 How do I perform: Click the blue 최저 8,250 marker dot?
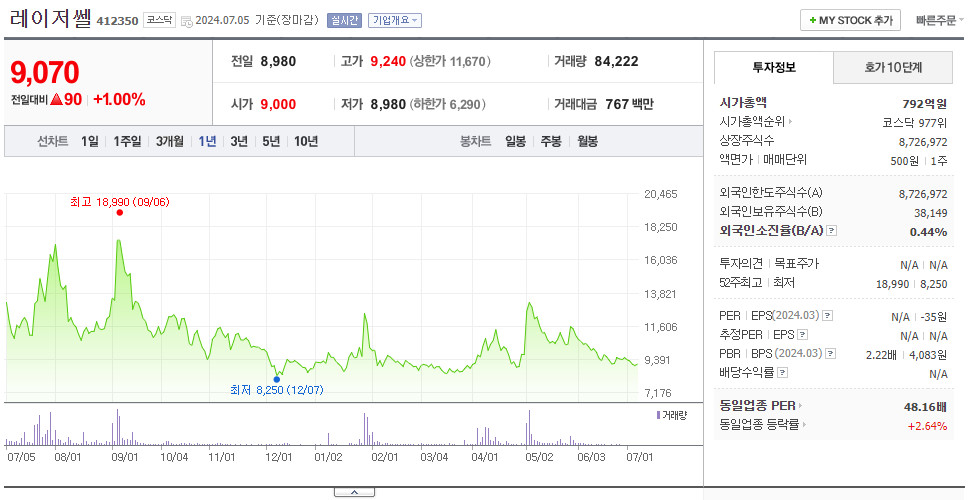277,380
